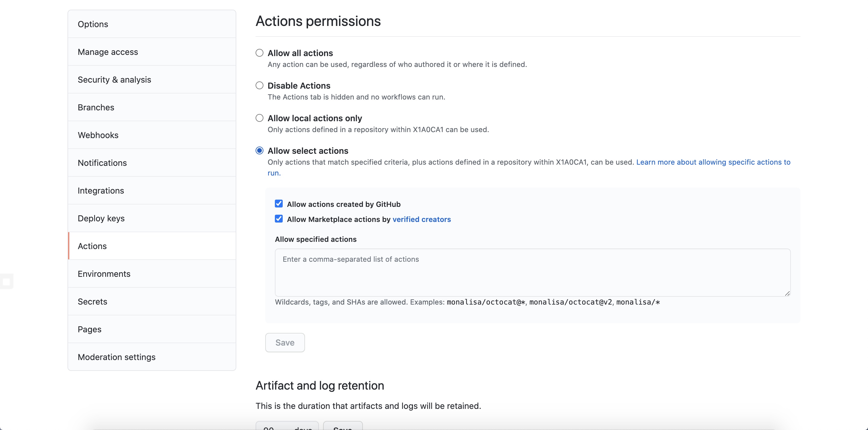The height and width of the screenshot is (430, 868).
Task: Uncheck Allow actions created by GitHub
Action: (279, 204)
